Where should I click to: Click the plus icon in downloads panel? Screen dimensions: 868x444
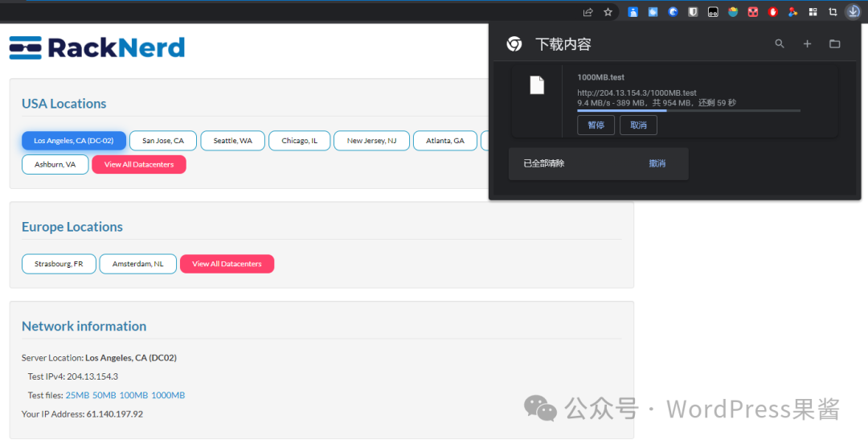click(807, 43)
